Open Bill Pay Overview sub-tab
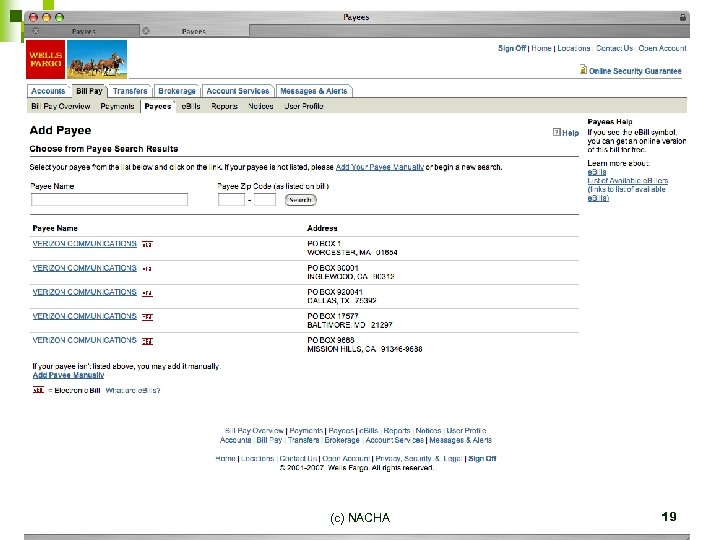The width and height of the screenshot is (720, 540). [x=61, y=106]
